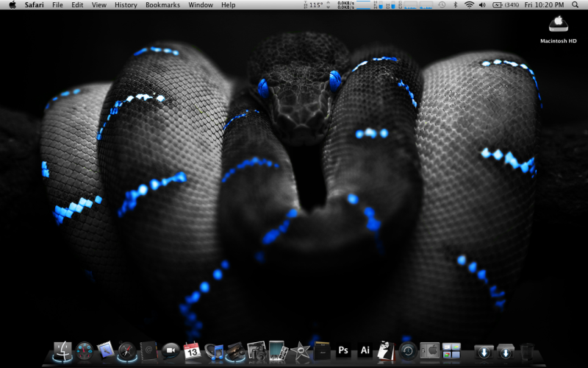Open the Time Machine menu bar icon

(x=442, y=5)
